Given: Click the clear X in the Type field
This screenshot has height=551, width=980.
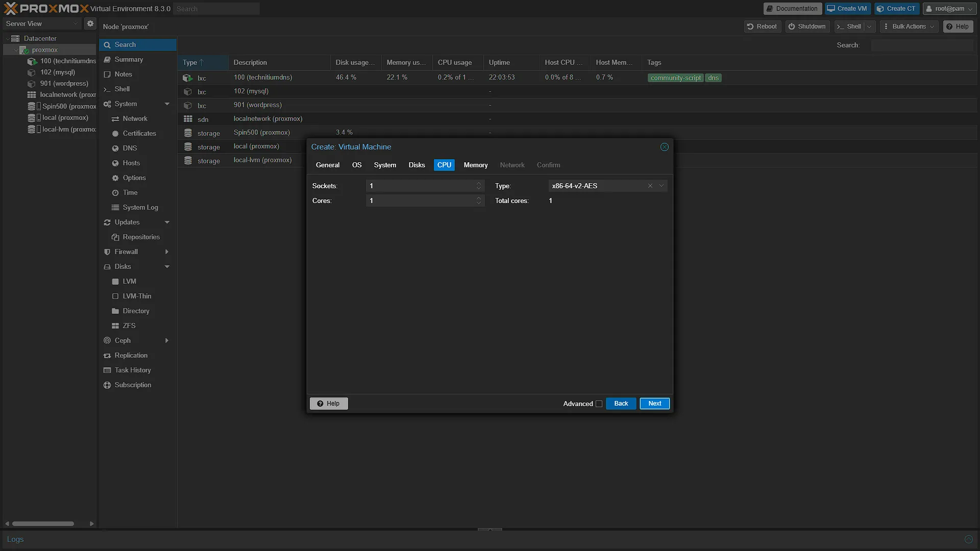Looking at the screenshot, I should click(x=650, y=186).
